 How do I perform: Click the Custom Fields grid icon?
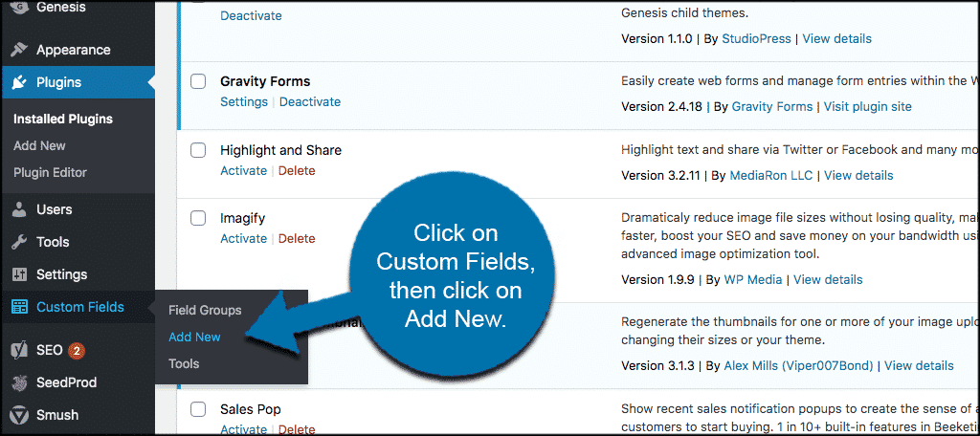pyautogui.click(x=20, y=307)
